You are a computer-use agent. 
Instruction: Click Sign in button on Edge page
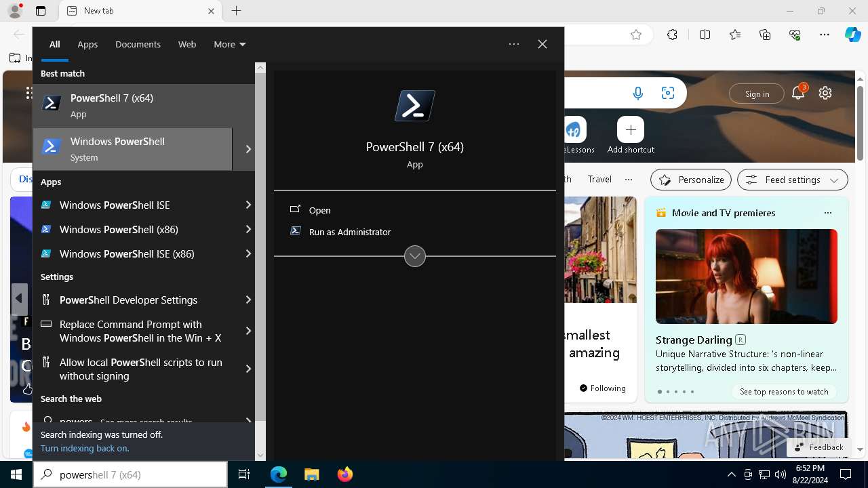point(757,94)
